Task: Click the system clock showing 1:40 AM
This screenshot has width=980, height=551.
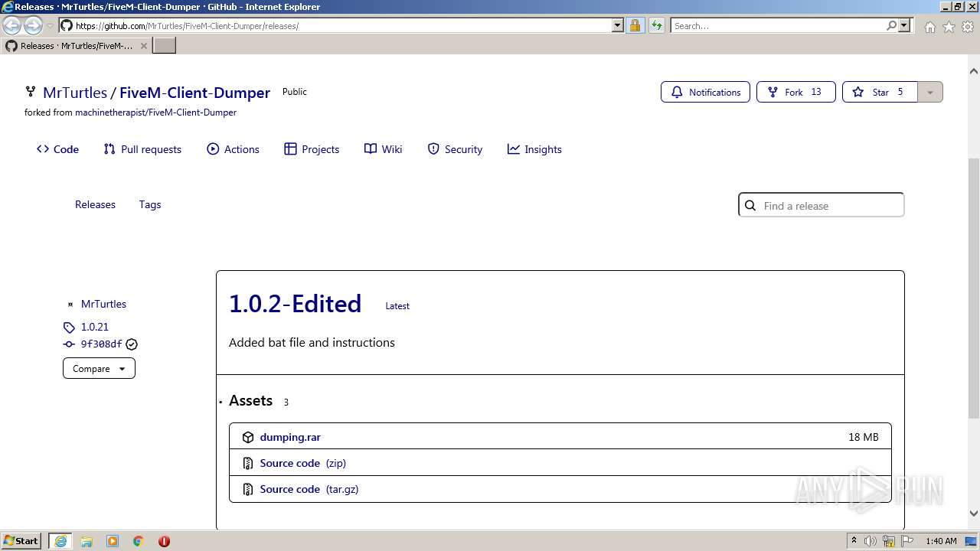Action: (x=941, y=541)
